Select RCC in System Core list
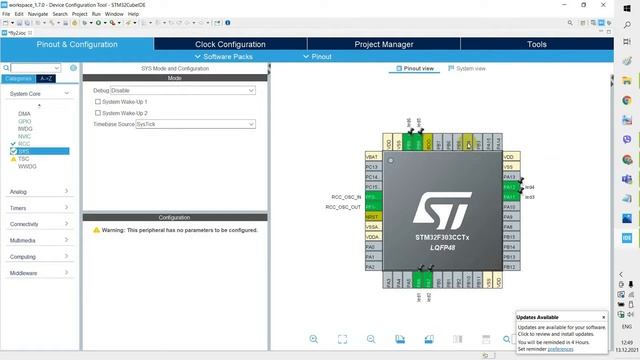The image size is (640, 360). click(x=24, y=144)
